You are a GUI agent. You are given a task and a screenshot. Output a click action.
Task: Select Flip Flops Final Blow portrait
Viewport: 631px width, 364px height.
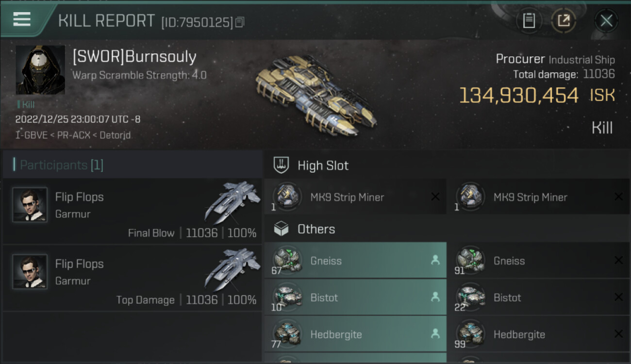(x=30, y=205)
